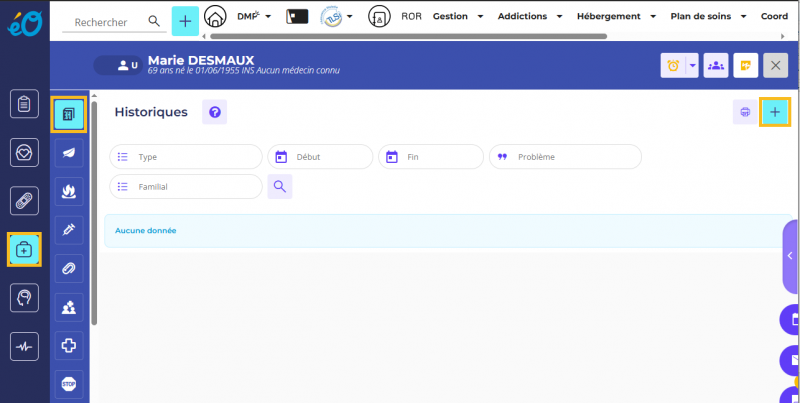The width and height of the screenshot is (800, 403).
Task: Click the print icon beside Historiques
Action: tap(745, 113)
